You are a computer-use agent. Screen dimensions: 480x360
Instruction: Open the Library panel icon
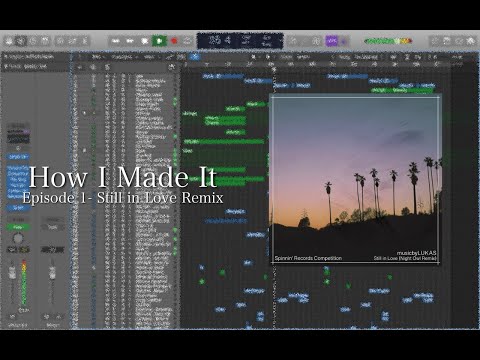9,41
